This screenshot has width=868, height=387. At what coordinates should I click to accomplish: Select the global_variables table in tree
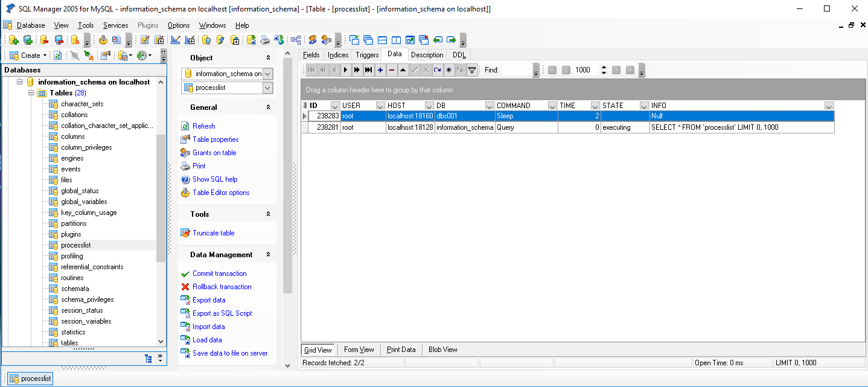(x=84, y=202)
